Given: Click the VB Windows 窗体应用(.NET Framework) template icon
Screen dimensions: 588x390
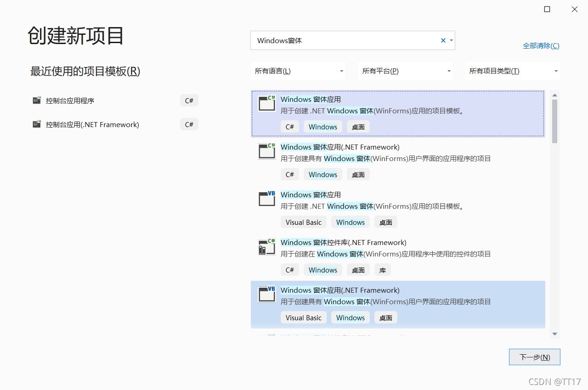Looking at the screenshot, I should tap(266, 294).
